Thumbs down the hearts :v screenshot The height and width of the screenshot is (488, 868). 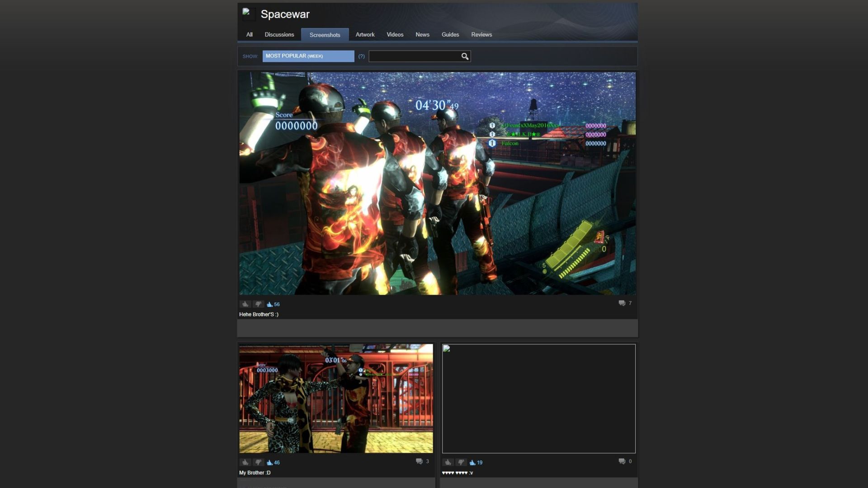[x=461, y=462]
